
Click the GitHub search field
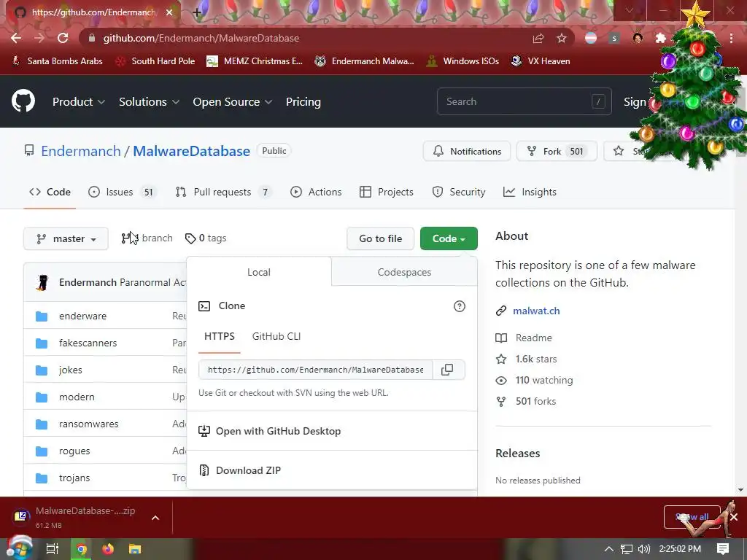(524, 101)
